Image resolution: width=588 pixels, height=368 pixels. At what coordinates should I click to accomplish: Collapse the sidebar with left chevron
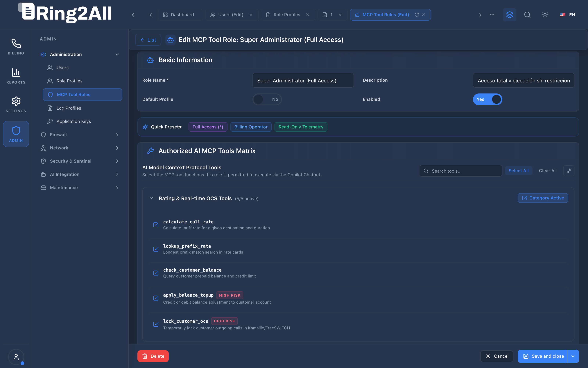(133, 15)
